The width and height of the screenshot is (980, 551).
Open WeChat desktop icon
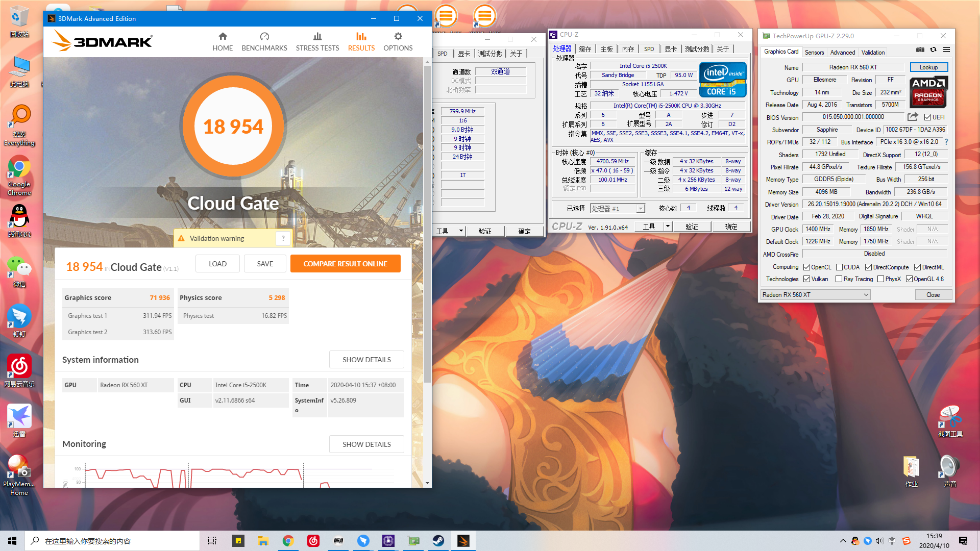pyautogui.click(x=19, y=271)
